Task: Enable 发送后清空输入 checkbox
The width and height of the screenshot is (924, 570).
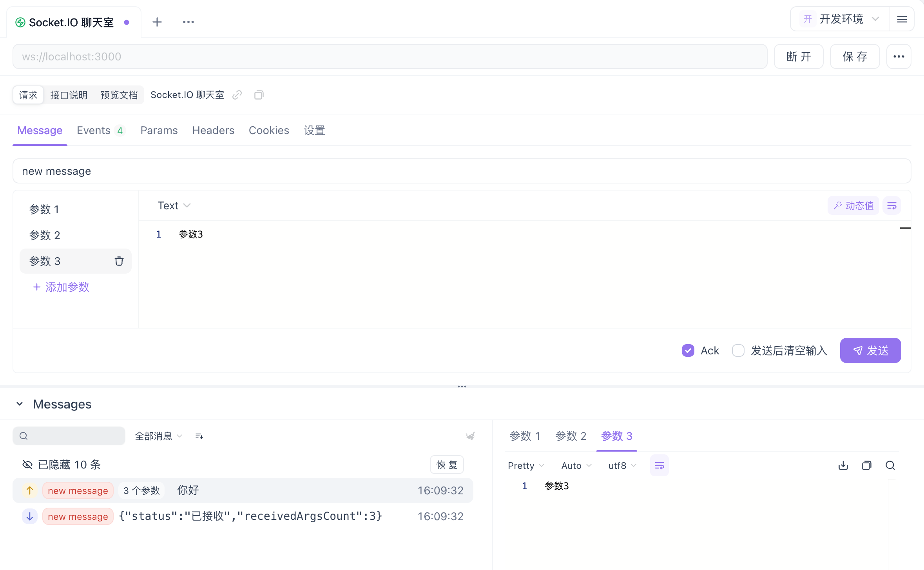Action: (x=738, y=350)
